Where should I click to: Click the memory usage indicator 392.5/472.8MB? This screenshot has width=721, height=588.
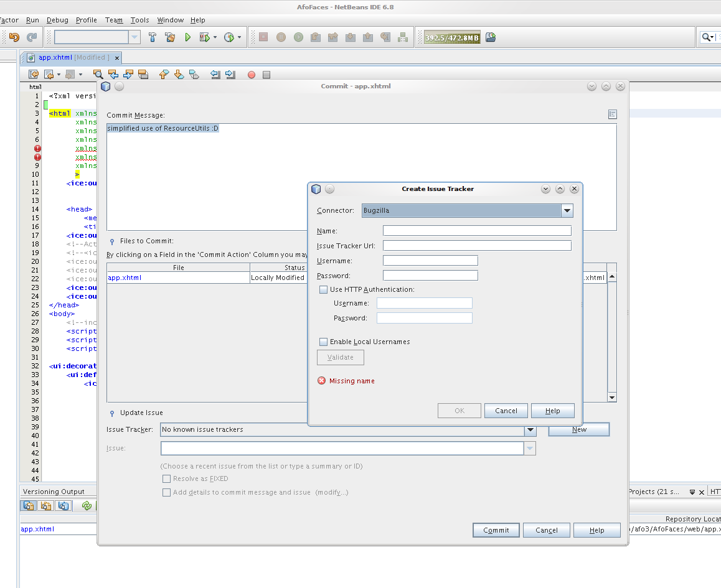(452, 38)
